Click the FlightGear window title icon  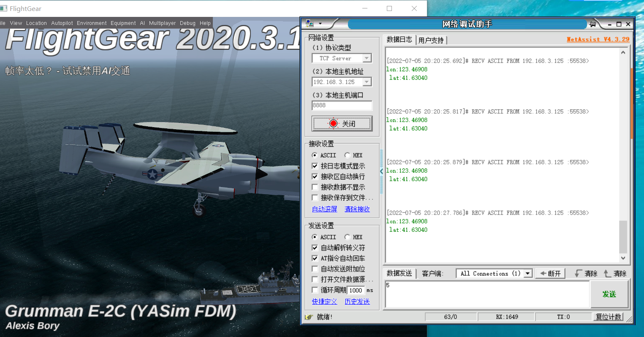tap(3, 8)
